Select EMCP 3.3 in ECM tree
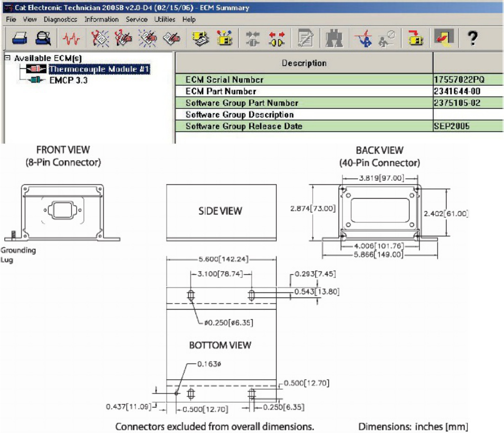 [68, 80]
